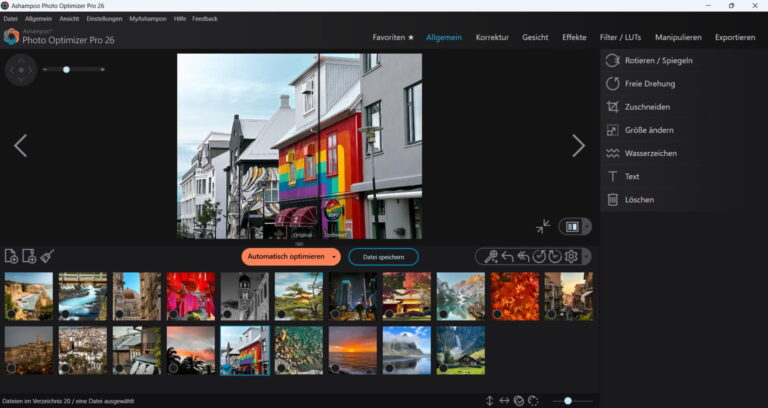
Task: Rotate image 90° counter-clockwise icon
Action: point(539,256)
